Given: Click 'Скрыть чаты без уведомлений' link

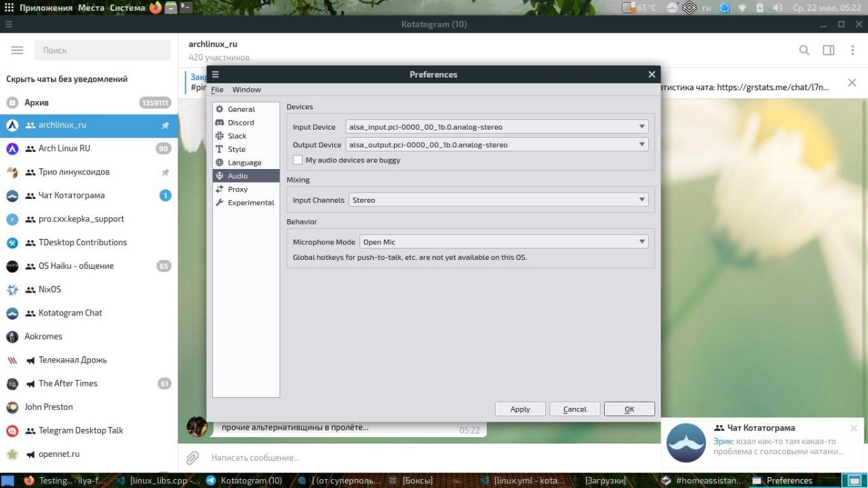Looking at the screenshot, I should tap(67, 79).
